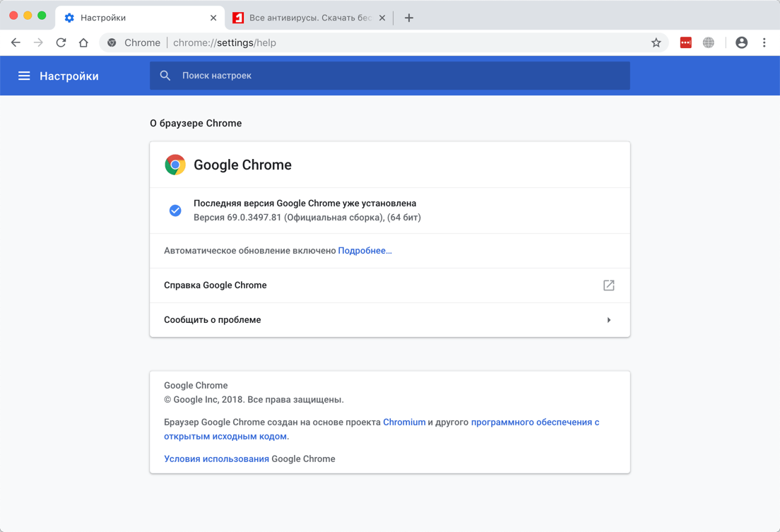The width and height of the screenshot is (780, 532).
Task: Click the Chrome site info icon in address bar
Action: coord(112,43)
